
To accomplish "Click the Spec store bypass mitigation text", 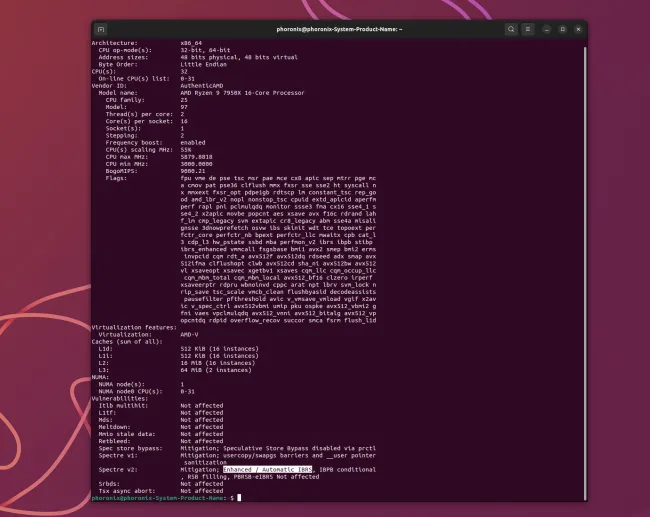I will pyautogui.click(x=290, y=450).
